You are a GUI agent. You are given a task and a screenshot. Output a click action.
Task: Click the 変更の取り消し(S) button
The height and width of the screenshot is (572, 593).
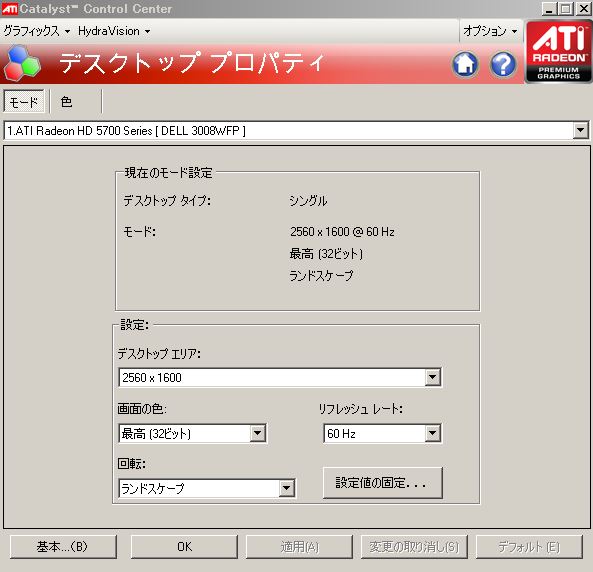click(414, 547)
